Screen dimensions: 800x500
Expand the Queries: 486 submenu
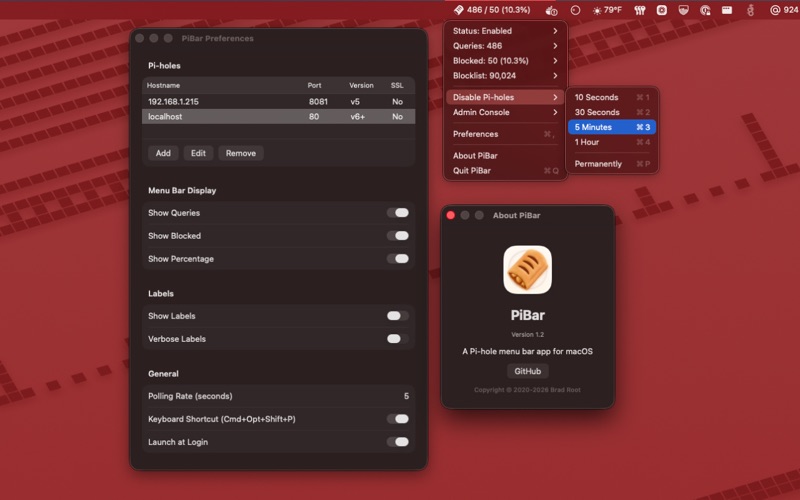click(x=505, y=46)
